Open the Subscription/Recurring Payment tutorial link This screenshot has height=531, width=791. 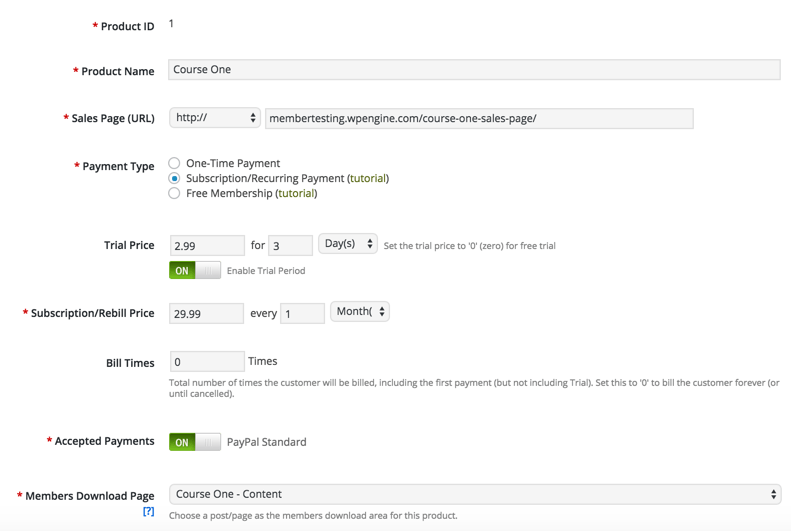367,178
